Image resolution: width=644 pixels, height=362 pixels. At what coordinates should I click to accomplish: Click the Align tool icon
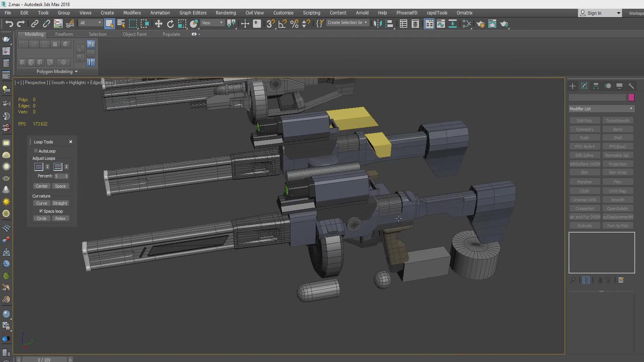click(390, 24)
